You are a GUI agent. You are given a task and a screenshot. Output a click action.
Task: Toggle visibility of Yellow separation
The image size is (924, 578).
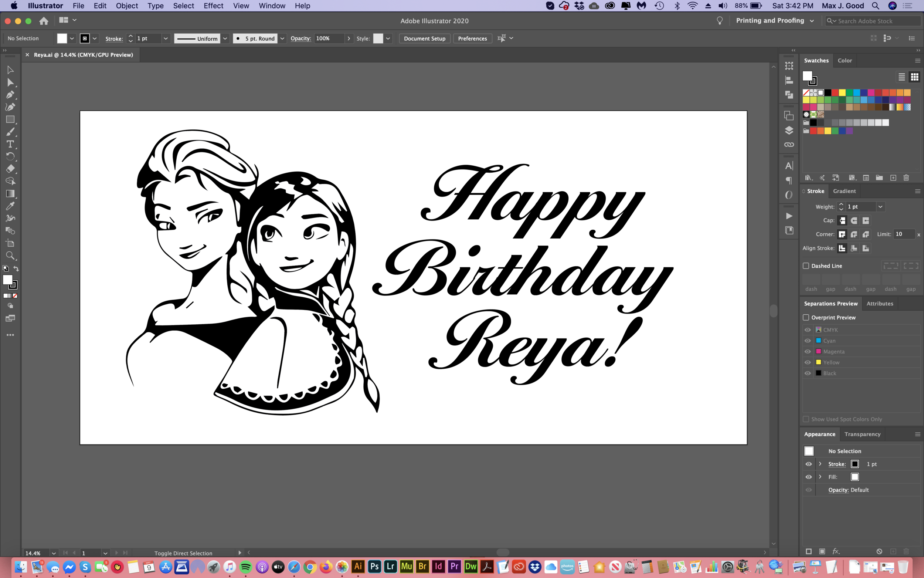click(x=808, y=362)
